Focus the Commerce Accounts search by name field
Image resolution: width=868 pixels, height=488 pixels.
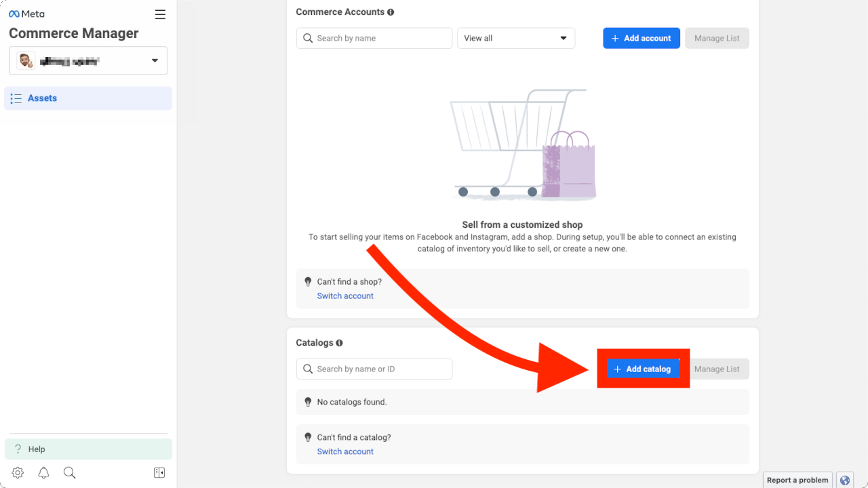(x=374, y=38)
